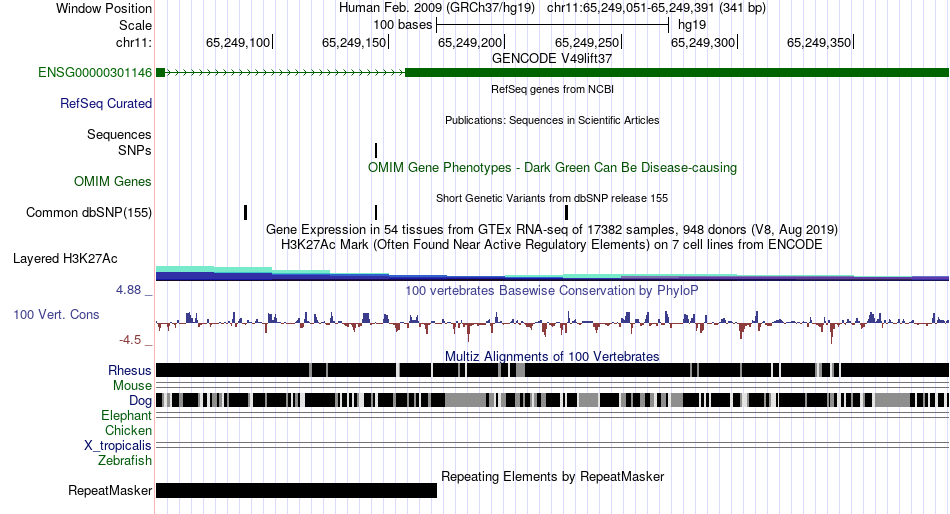Select the Chicken alignment row label

click(128, 430)
